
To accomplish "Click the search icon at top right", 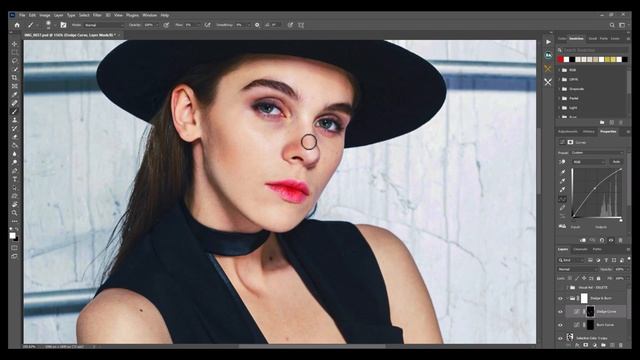I will (612, 25).
